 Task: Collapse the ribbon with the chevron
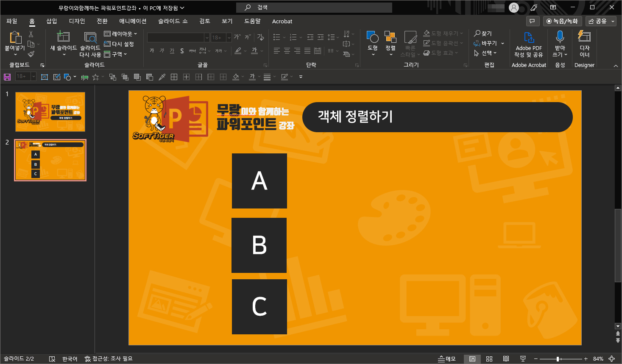pyautogui.click(x=616, y=65)
